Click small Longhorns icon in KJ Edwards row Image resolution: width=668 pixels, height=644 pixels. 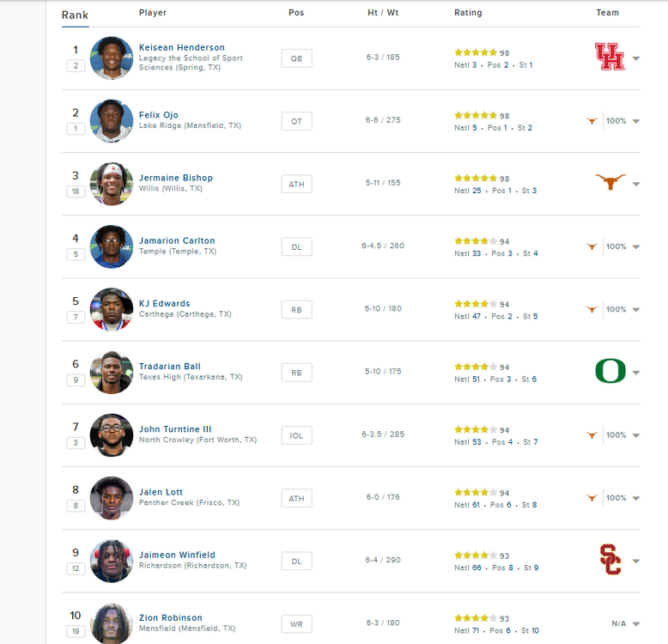pos(592,309)
